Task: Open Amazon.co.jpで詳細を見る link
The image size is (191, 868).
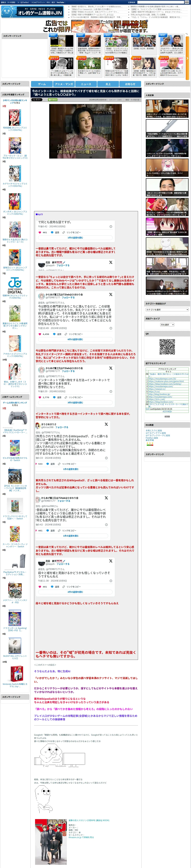Action: pyautogui.click(x=81, y=837)
